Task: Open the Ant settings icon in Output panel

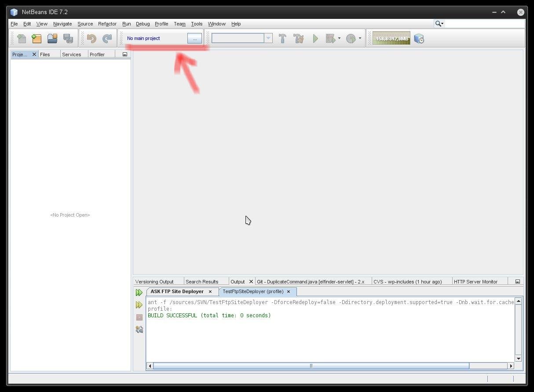Action: coord(139,329)
